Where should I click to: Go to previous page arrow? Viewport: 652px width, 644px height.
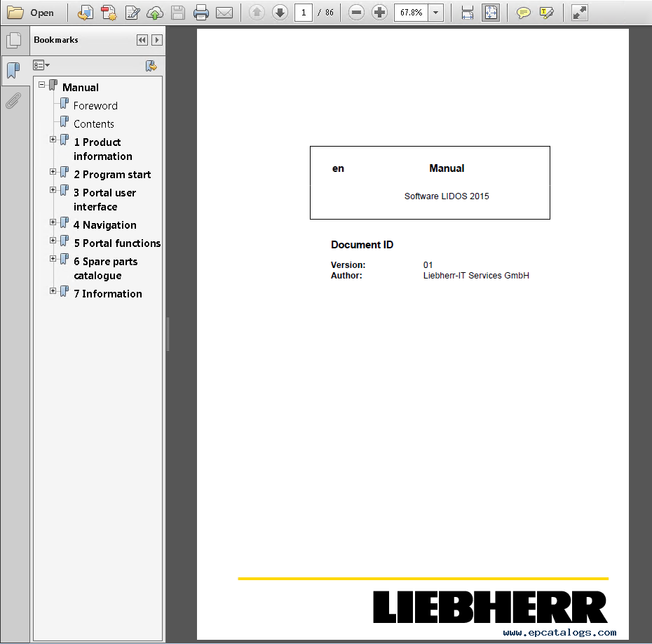tap(257, 13)
